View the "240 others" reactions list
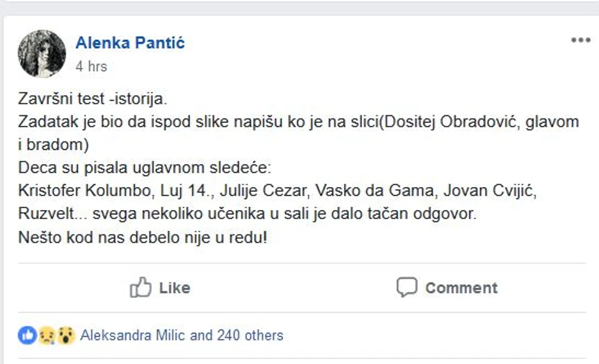 click(x=250, y=335)
